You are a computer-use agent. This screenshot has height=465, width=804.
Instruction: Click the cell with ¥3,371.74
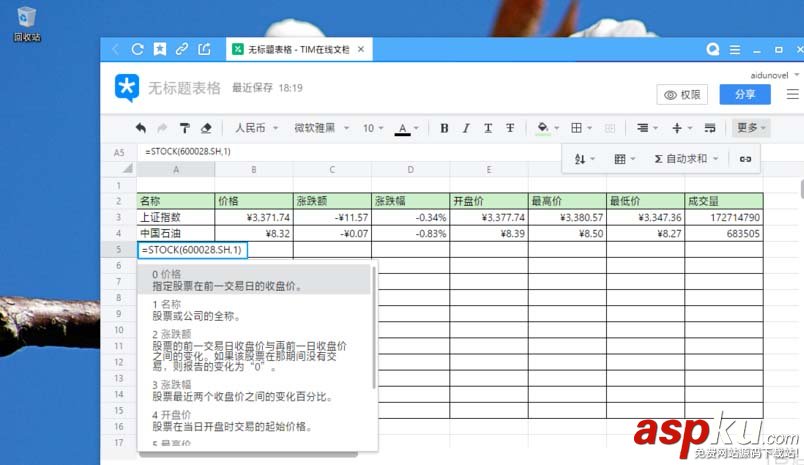(x=254, y=217)
